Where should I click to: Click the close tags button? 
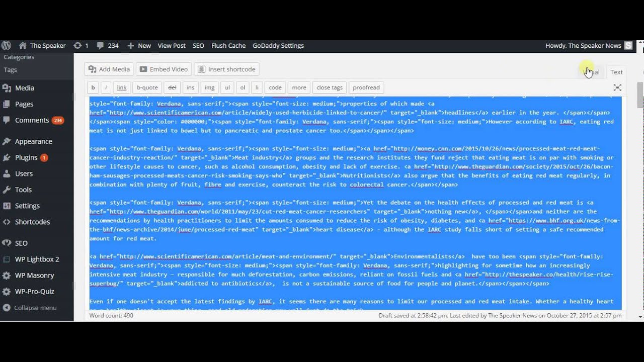pos(330,87)
